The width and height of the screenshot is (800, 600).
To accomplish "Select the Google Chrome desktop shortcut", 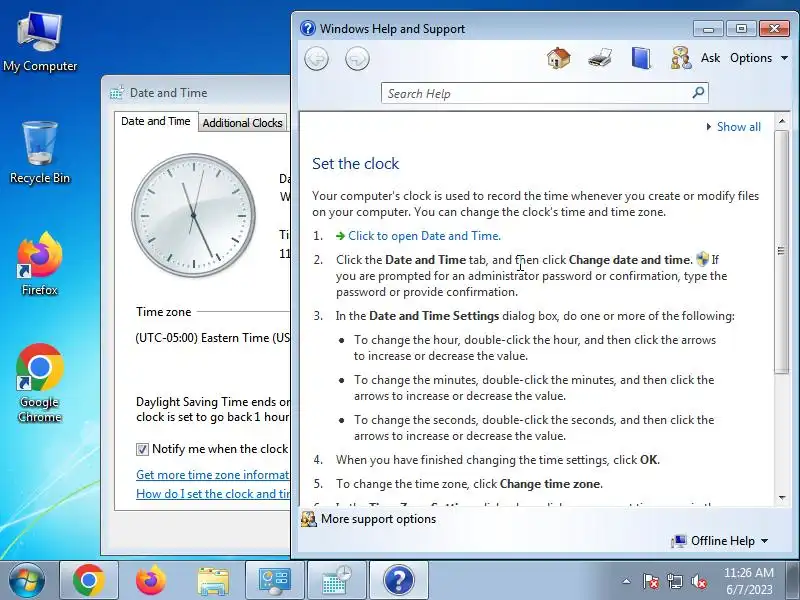I will 40,383.
